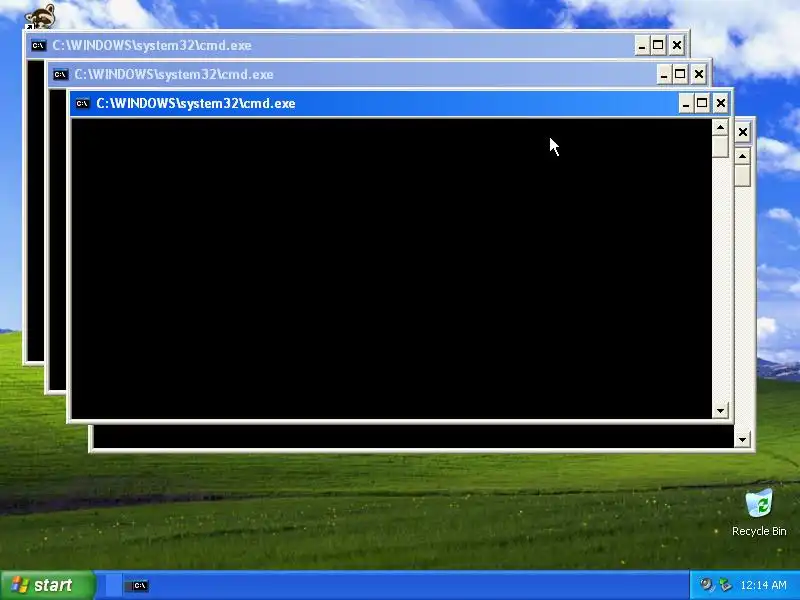The width and height of the screenshot is (800, 600).
Task: Click inside the active cmd console area
Action: pos(391,268)
